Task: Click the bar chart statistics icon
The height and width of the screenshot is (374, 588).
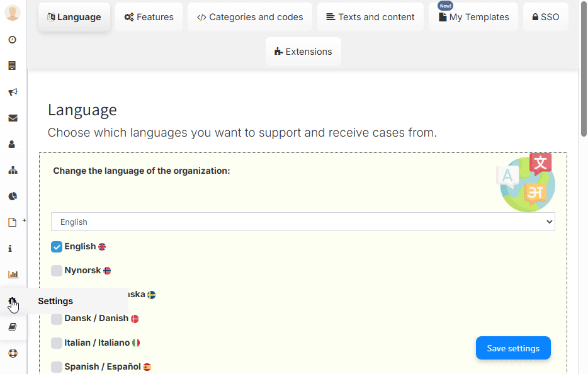Action: (x=13, y=275)
